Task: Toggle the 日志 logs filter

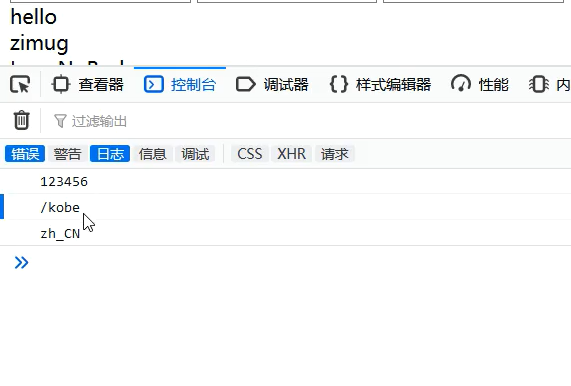Action: point(110,154)
